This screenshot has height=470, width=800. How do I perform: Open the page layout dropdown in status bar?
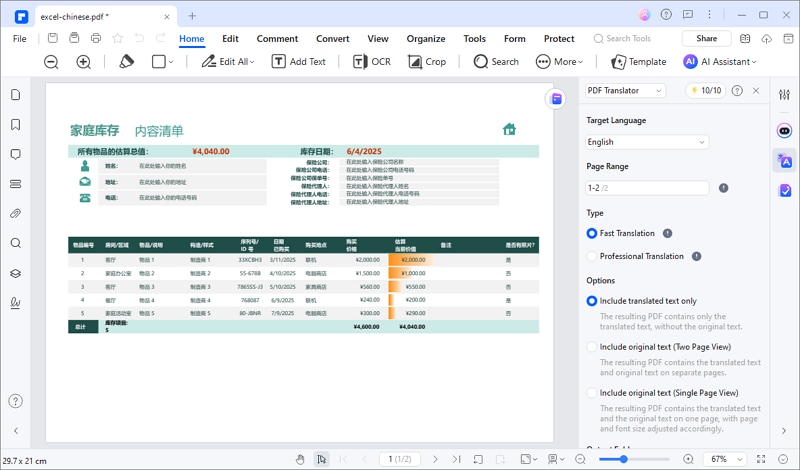coord(529,459)
